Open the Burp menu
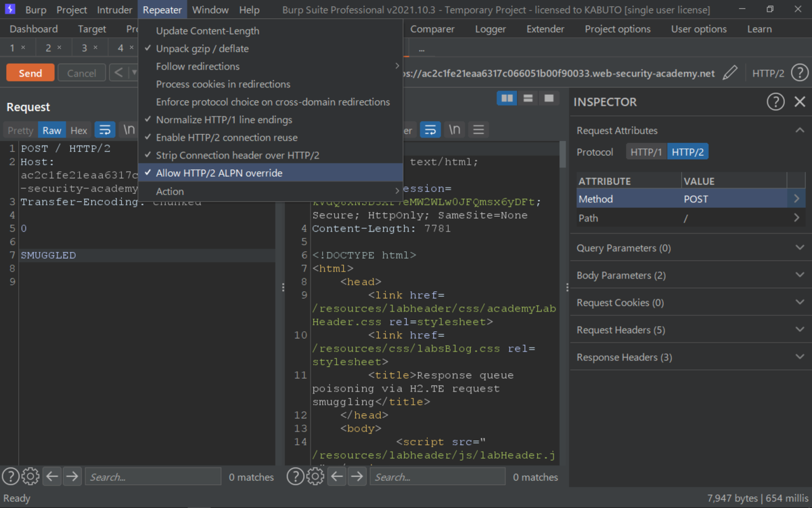The image size is (812, 508). coord(36,9)
